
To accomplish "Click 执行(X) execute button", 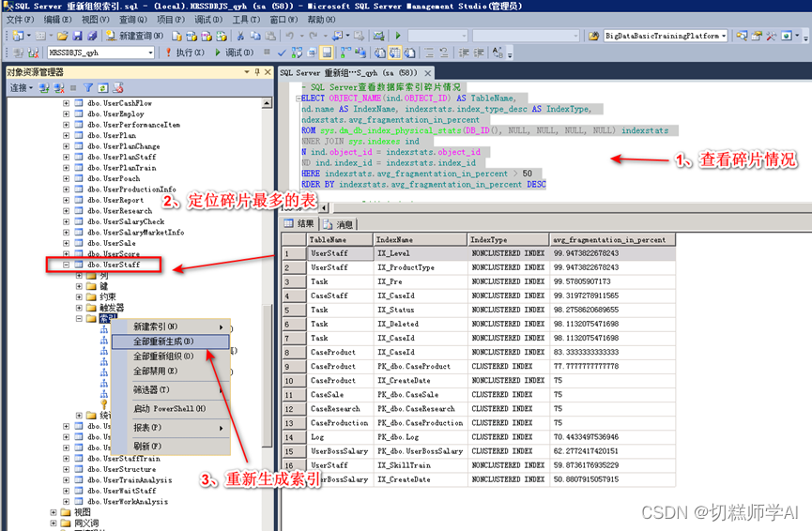I will pos(185,53).
